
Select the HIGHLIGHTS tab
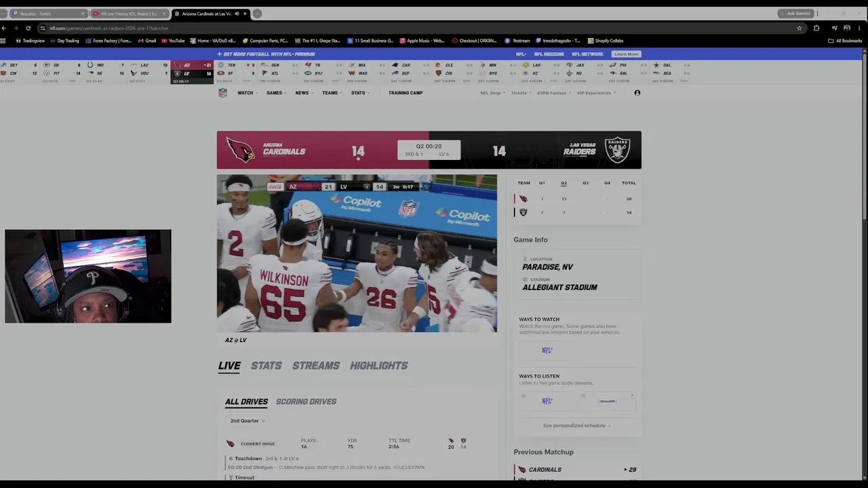[379, 365]
